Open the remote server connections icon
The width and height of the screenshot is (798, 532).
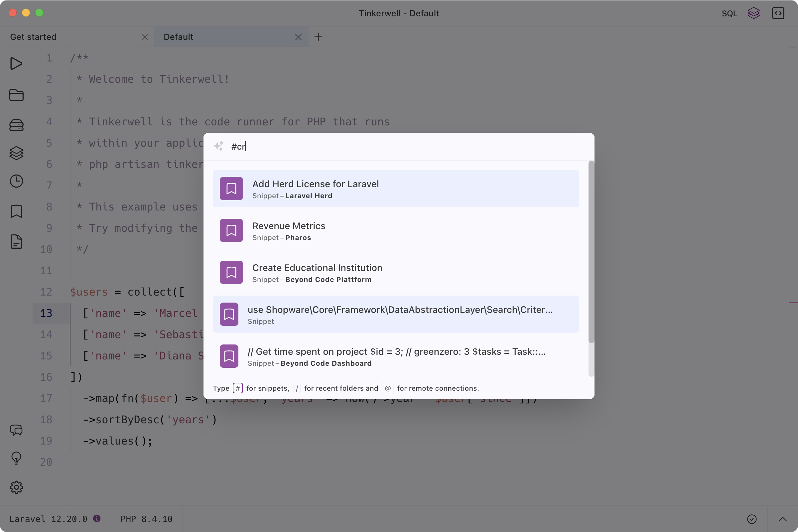16,125
